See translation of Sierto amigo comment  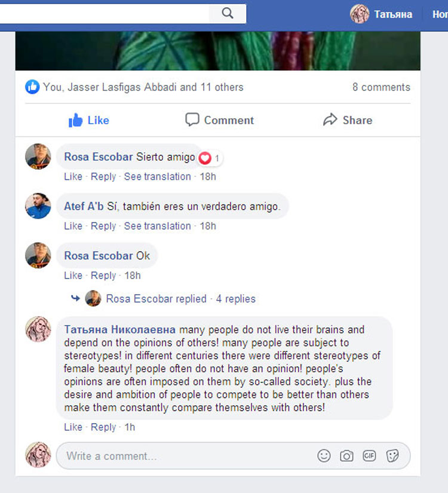click(x=157, y=177)
